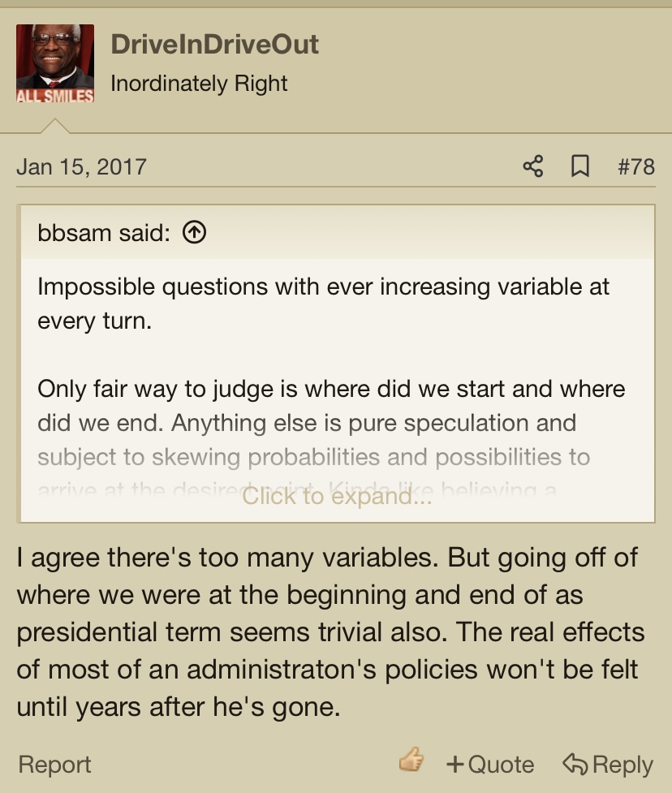Image resolution: width=672 pixels, height=793 pixels.
Task: Click the plus sign on +Quote
Action: (455, 764)
